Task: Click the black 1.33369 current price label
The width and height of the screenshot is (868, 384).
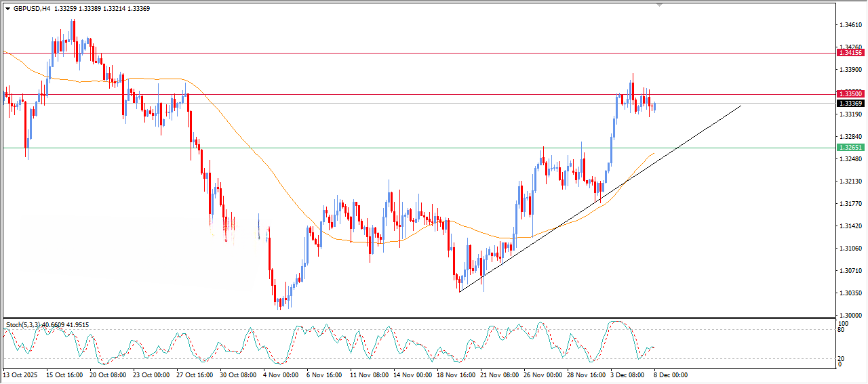Action: click(x=850, y=104)
